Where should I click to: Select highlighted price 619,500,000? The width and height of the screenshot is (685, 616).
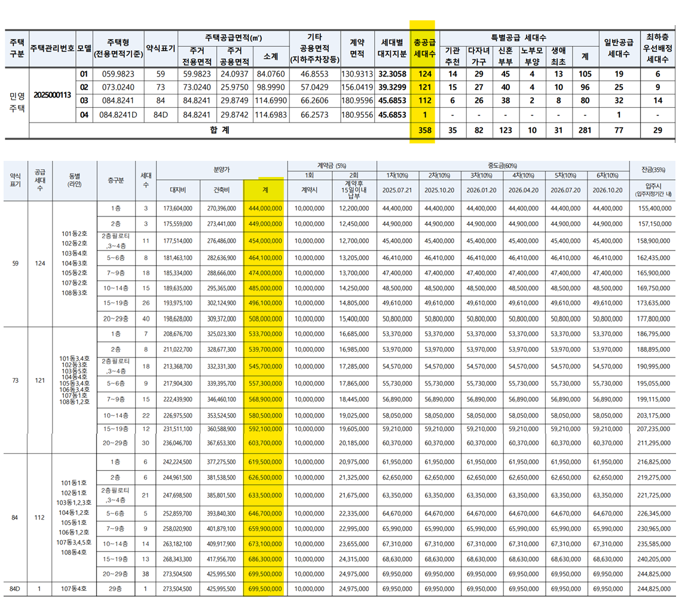[x=265, y=462]
